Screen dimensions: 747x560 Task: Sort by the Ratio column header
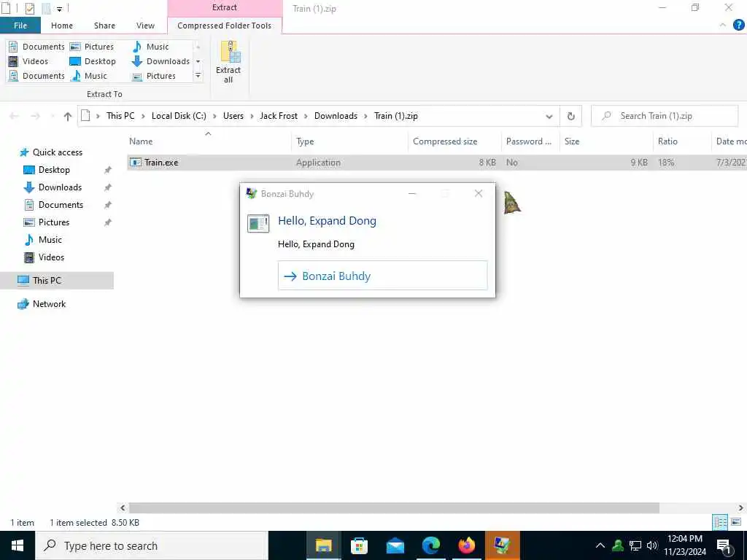681,141
